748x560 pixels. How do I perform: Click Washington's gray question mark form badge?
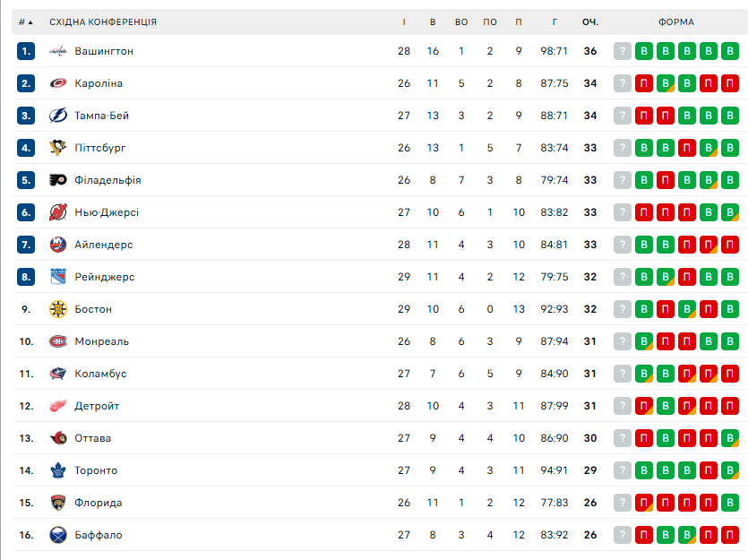(x=623, y=51)
